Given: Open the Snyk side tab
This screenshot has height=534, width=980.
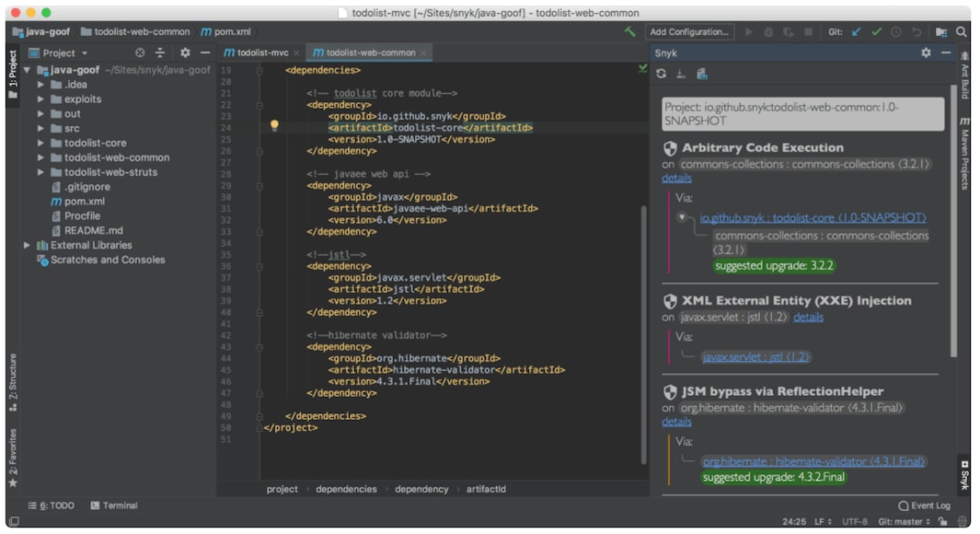Looking at the screenshot, I should [x=965, y=475].
